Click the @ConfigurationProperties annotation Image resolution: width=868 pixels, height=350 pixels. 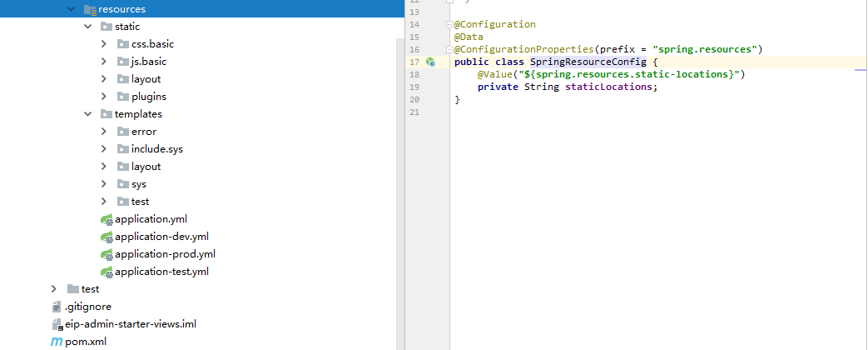coord(523,49)
